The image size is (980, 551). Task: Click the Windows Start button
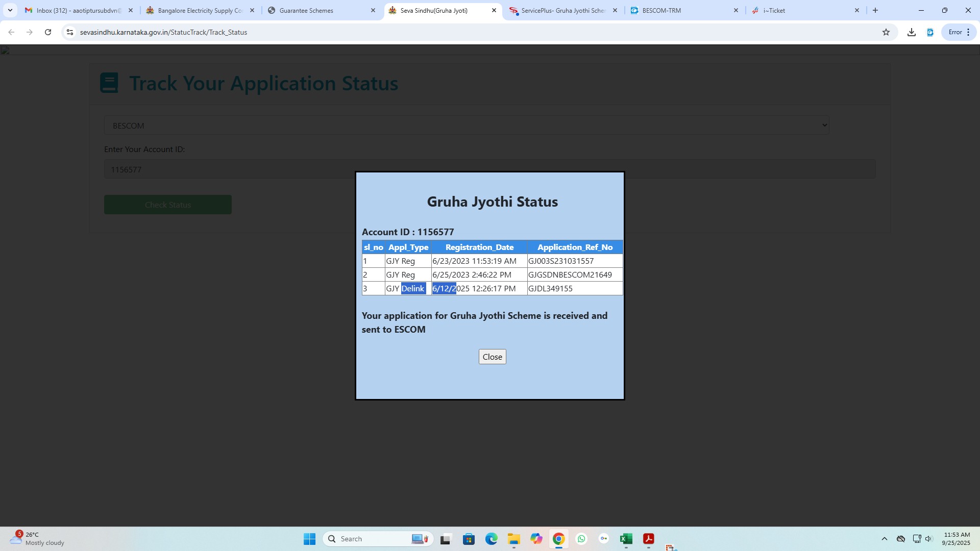click(309, 539)
